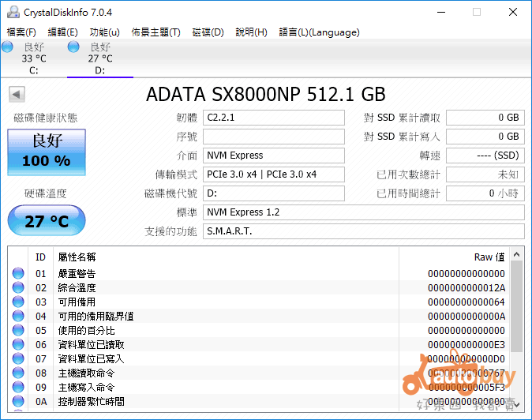532x420 pixels.
Task: Click the 27 °C temperature button
Action: [47, 220]
